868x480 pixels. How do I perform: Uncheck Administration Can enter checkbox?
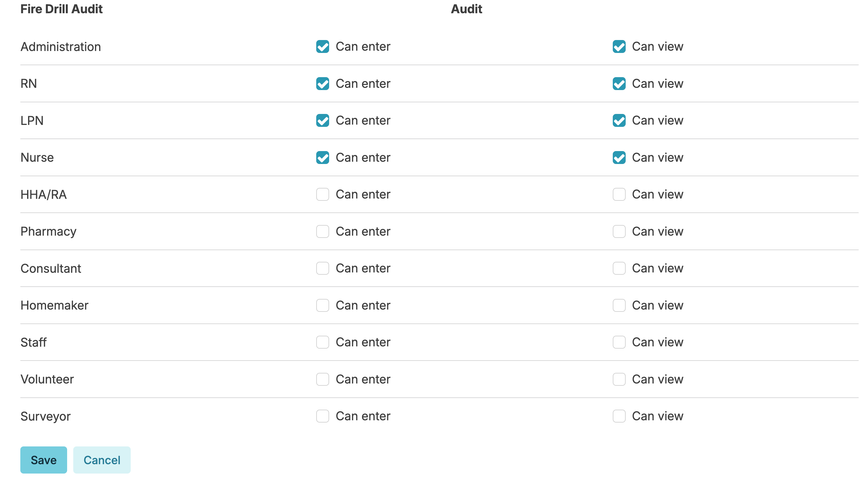(322, 46)
